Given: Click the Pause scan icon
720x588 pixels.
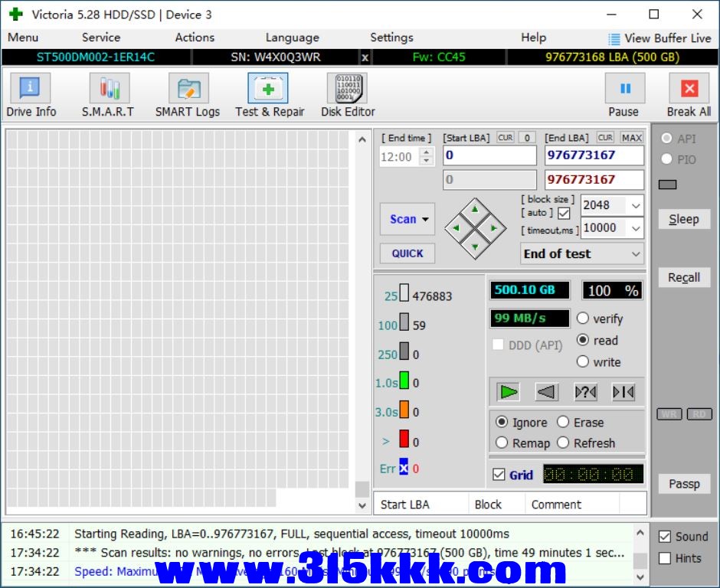Looking at the screenshot, I should point(625,88).
